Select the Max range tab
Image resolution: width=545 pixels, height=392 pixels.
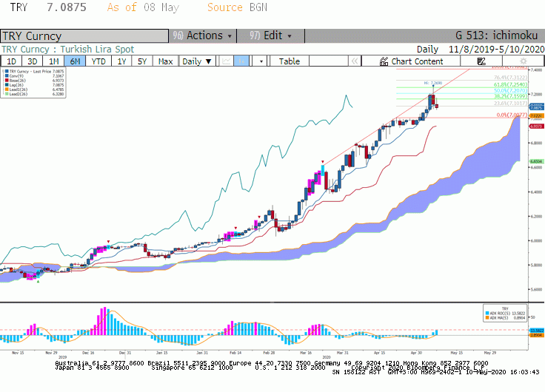[165, 61]
